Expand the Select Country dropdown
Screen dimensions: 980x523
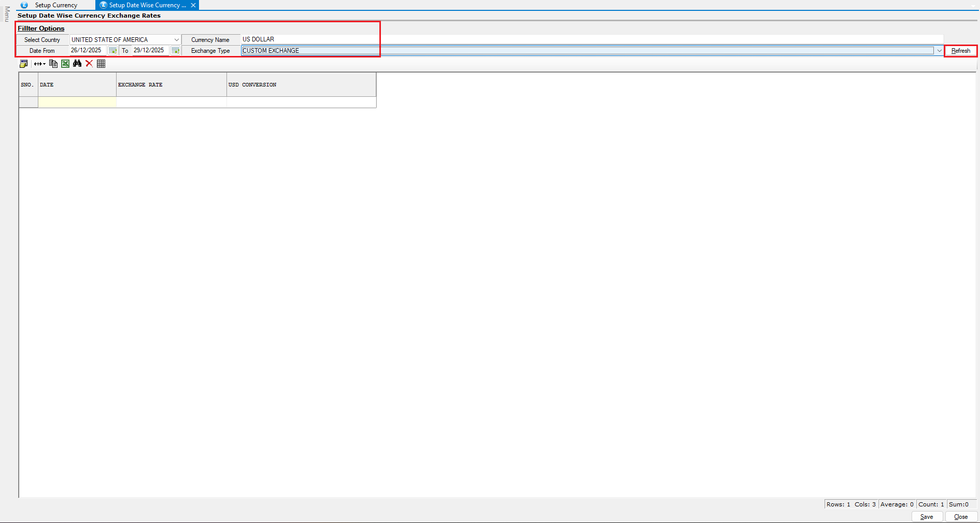click(x=176, y=40)
